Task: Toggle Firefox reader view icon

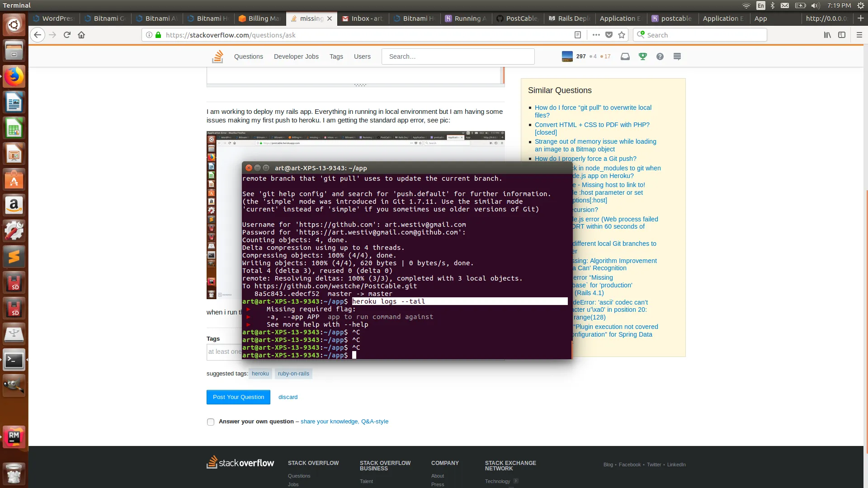Action: point(577,35)
